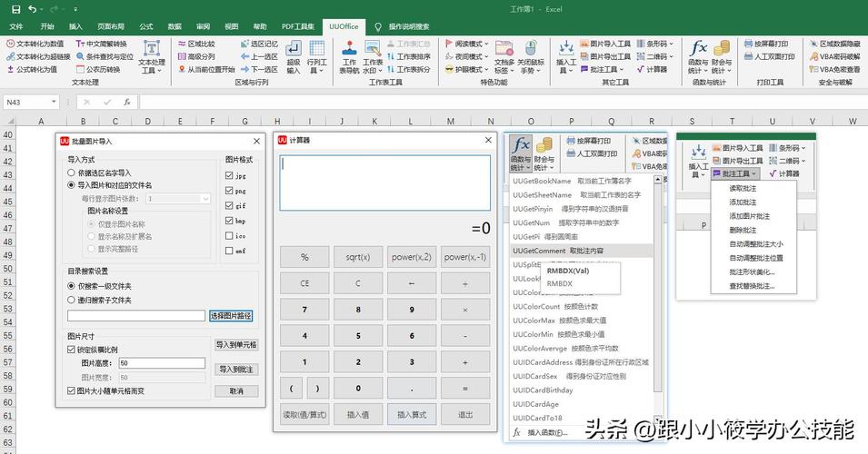868x454 pixels.
Task: Open the Name Box dropdown arrow
Action: point(54,103)
